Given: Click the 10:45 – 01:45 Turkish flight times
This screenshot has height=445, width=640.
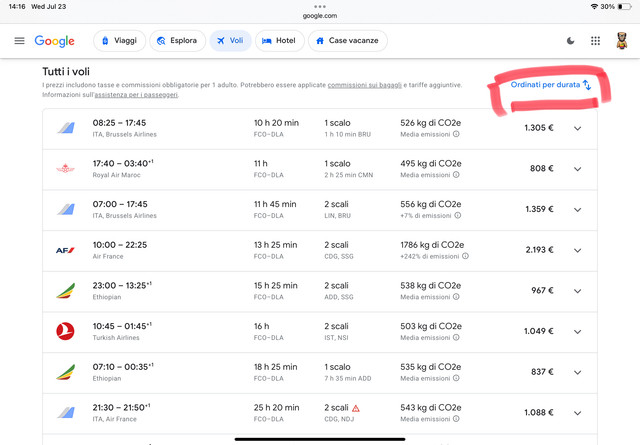Looking at the screenshot, I should tap(122, 326).
